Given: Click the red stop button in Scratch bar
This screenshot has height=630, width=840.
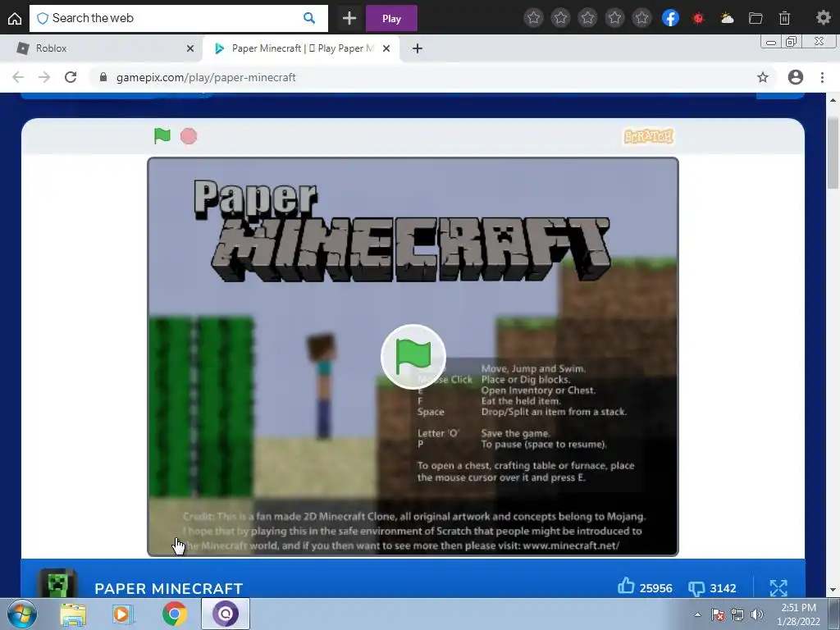Looking at the screenshot, I should (x=189, y=136).
